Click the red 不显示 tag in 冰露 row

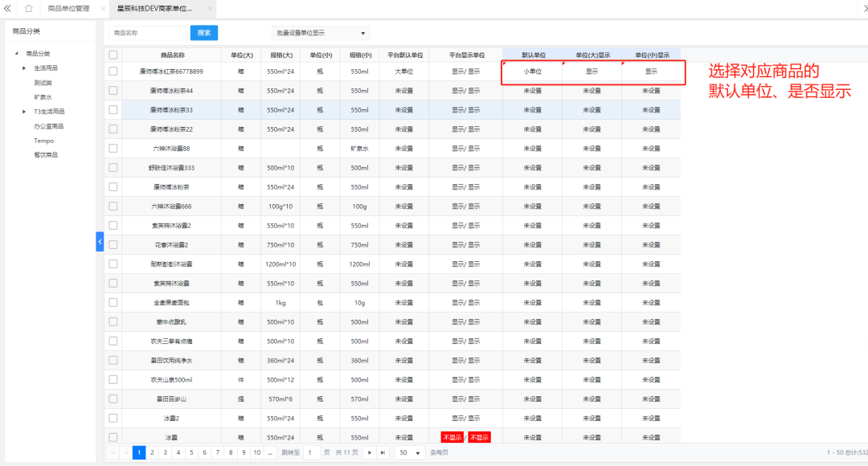click(452, 438)
